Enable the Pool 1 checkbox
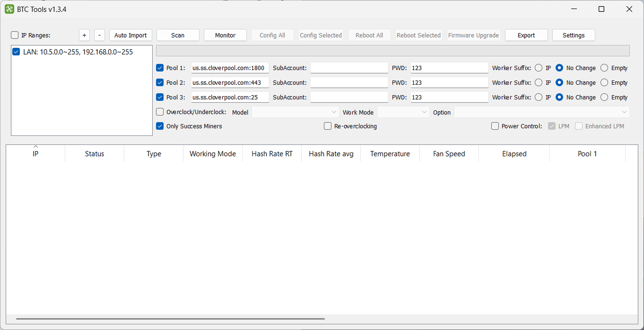This screenshot has height=330, width=644. tap(160, 68)
